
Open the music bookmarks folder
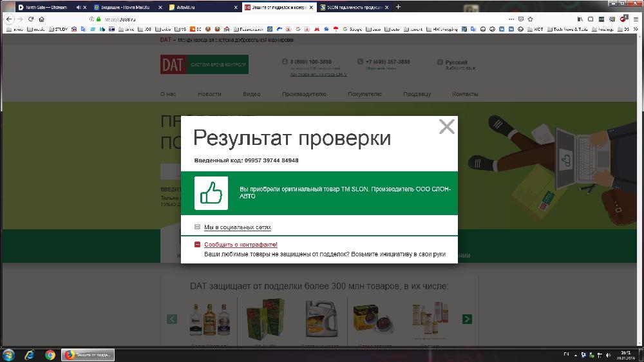[x=35, y=29]
